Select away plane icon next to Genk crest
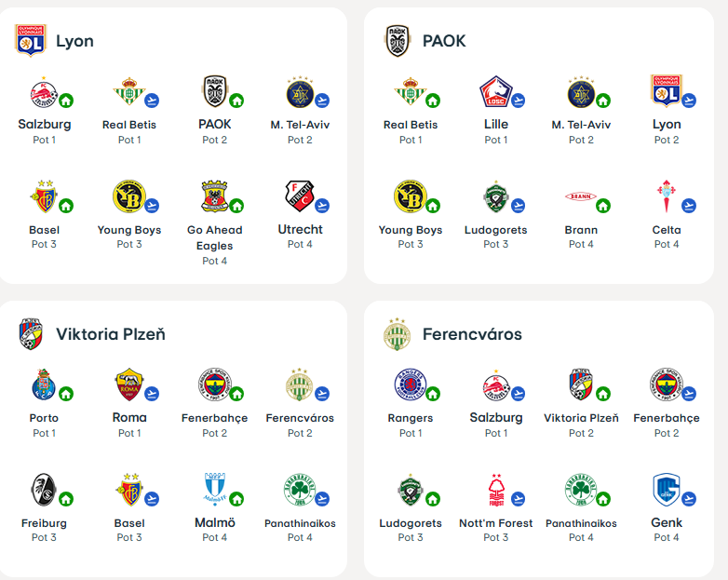The image size is (728, 580). coord(689,499)
